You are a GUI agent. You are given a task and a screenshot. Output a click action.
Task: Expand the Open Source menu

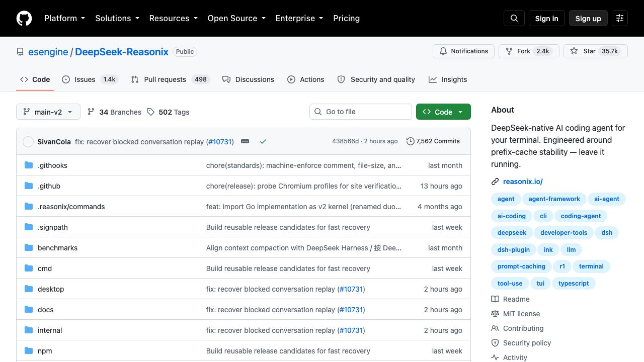[x=236, y=18]
